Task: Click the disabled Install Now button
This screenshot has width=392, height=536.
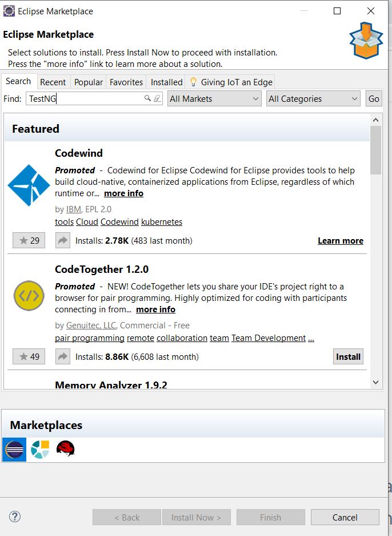Action: 197,517
